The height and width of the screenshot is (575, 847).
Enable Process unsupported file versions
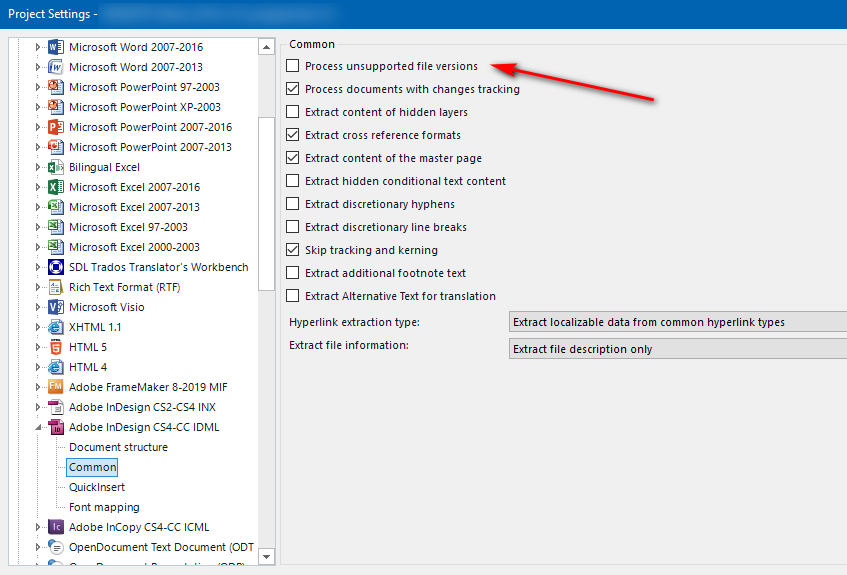click(x=292, y=66)
